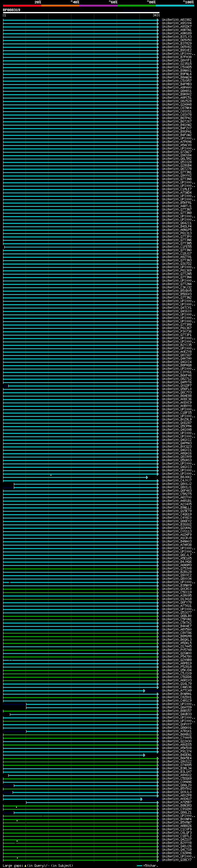Click the UniRef100_O82528 hit label
This screenshot has height=868, width=197.
pyautogui.click(x=176, y=101)
